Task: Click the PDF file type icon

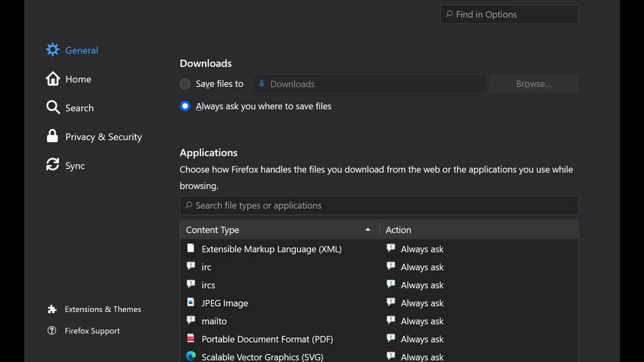Action: point(191,338)
